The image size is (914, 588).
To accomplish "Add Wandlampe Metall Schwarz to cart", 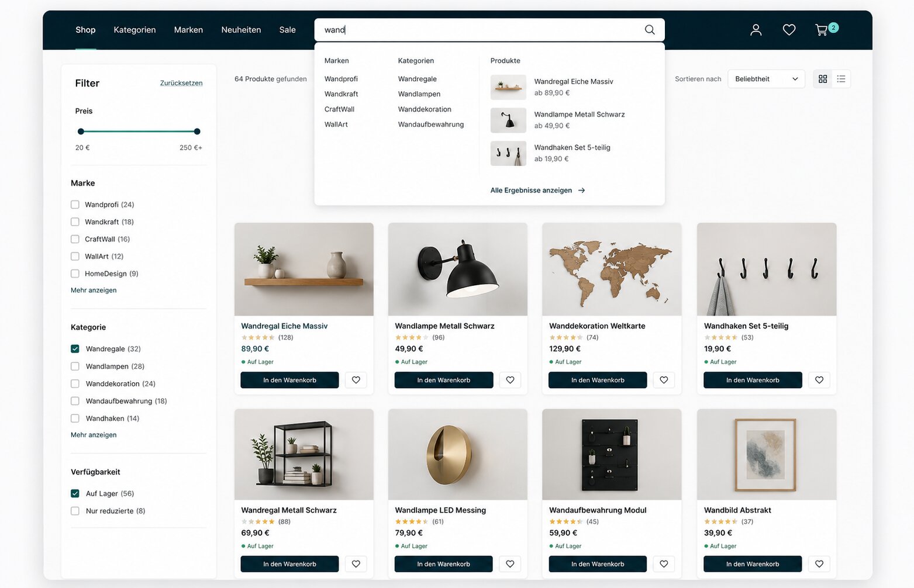I will click(444, 380).
